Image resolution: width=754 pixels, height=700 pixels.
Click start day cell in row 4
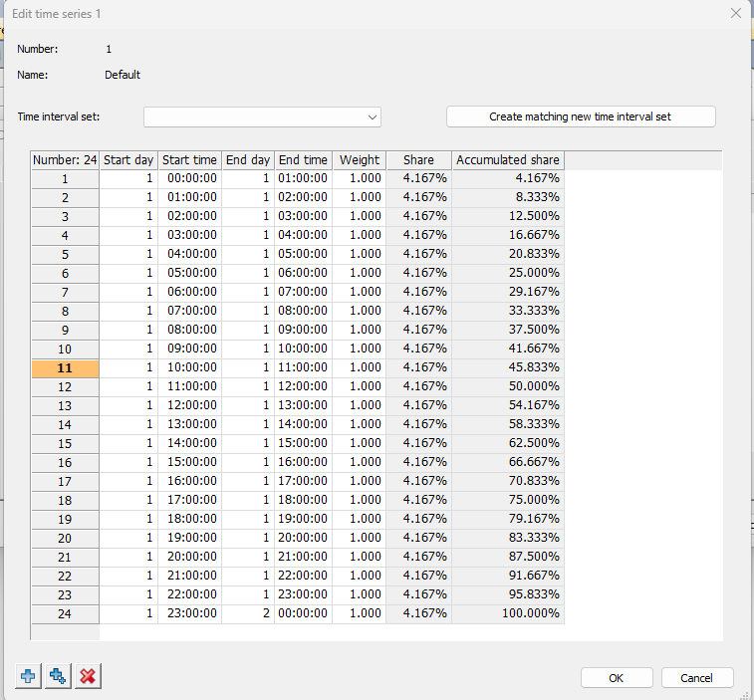point(128,235)
